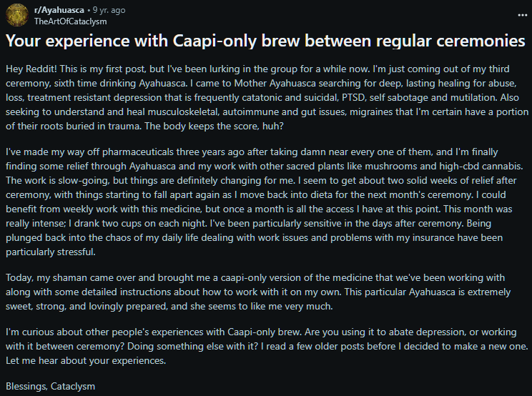Open the post's three-dot options menu
This screenshot has height=396, width=532.
click(x=516, y=14)
